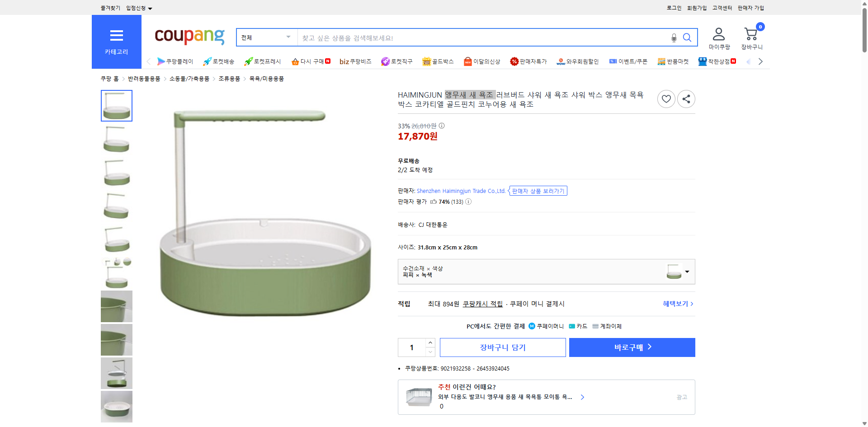Open 골드박스 from the navigation bar

(x=438, y=61)
